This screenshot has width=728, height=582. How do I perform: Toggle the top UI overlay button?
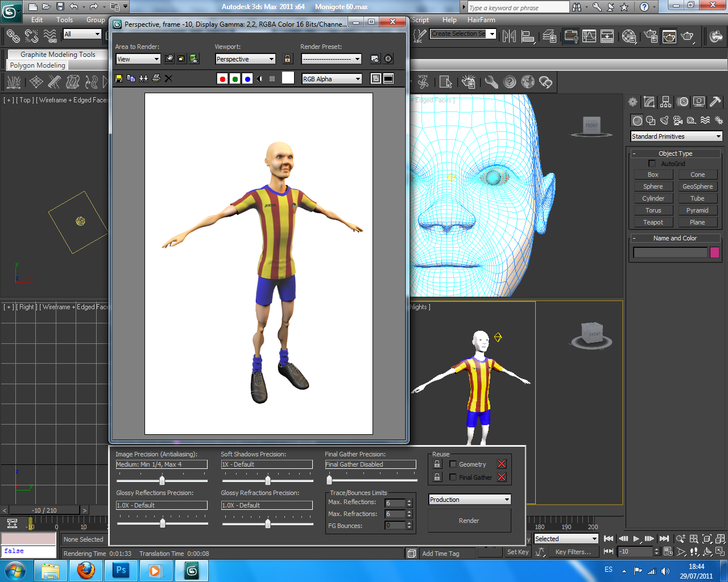[x=376, y=78]
